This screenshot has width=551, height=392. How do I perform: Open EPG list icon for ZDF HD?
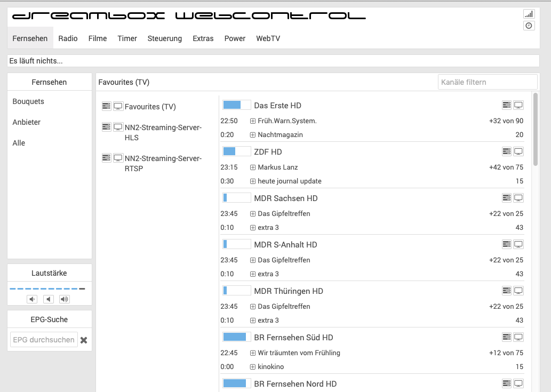[x=507, y=152]
